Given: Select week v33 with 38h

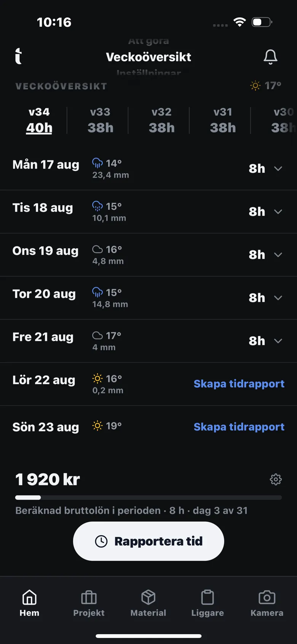Looking at the screenshot, I should (101, 120).
